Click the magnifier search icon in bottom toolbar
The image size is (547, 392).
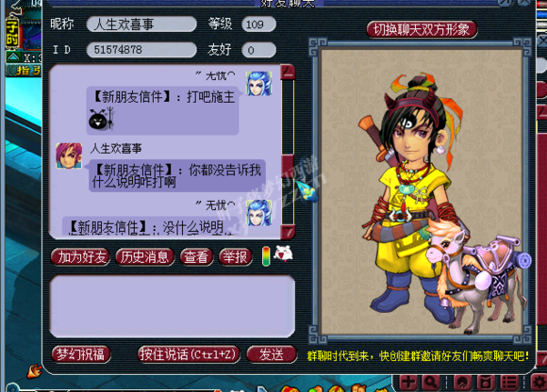(431, 383)
